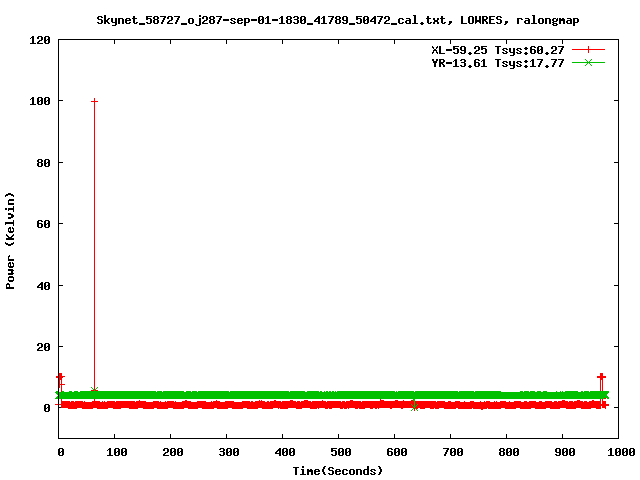
Task: Click the y-axis tick label 100
Action: 40,101
